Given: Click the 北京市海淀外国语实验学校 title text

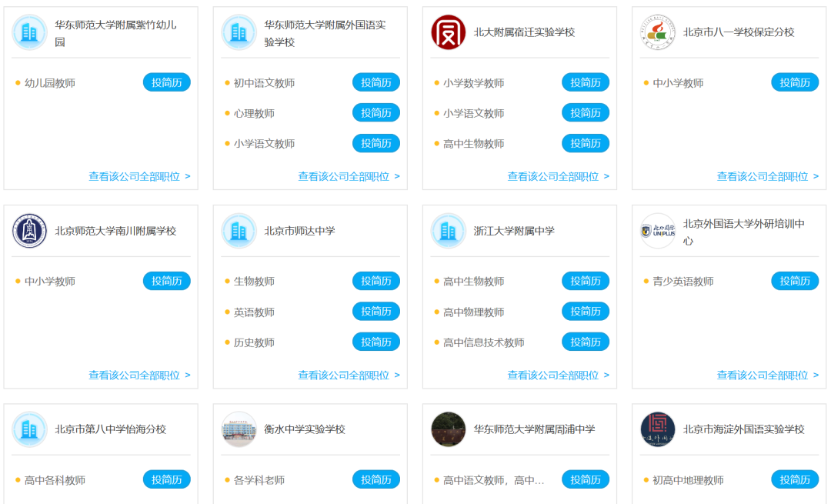Looking at the screenshot, I should coord(743,429).
